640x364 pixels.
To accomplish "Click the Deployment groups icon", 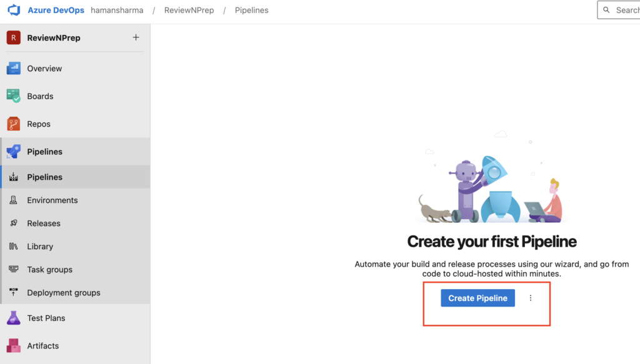I will point(14,292).
